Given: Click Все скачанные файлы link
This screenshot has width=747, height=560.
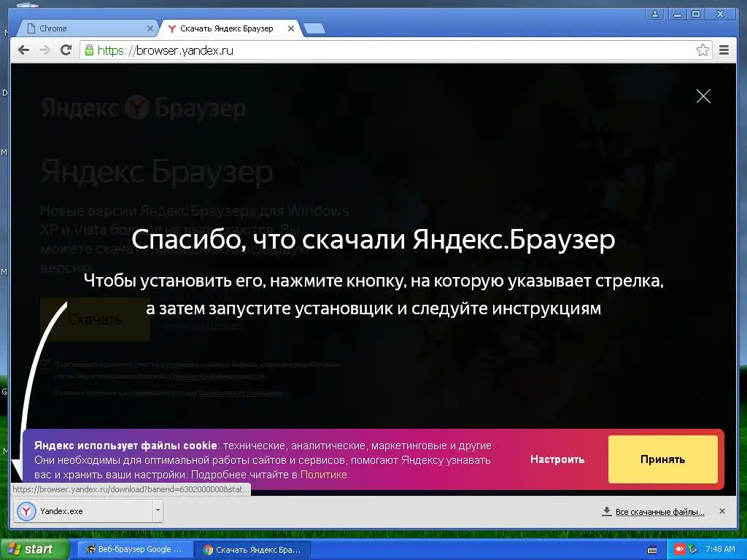Looking at the screenshot, I should [x=659, y=512].
